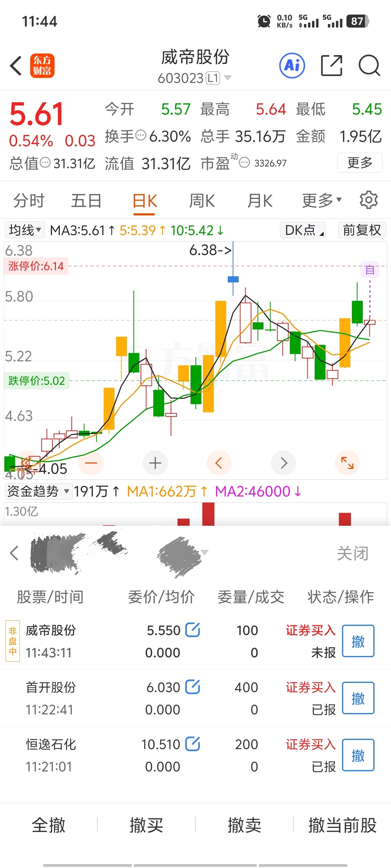Tap 撤买 to cancel buy orders
This screenshot has width=391, height=868.
(146, 825)
